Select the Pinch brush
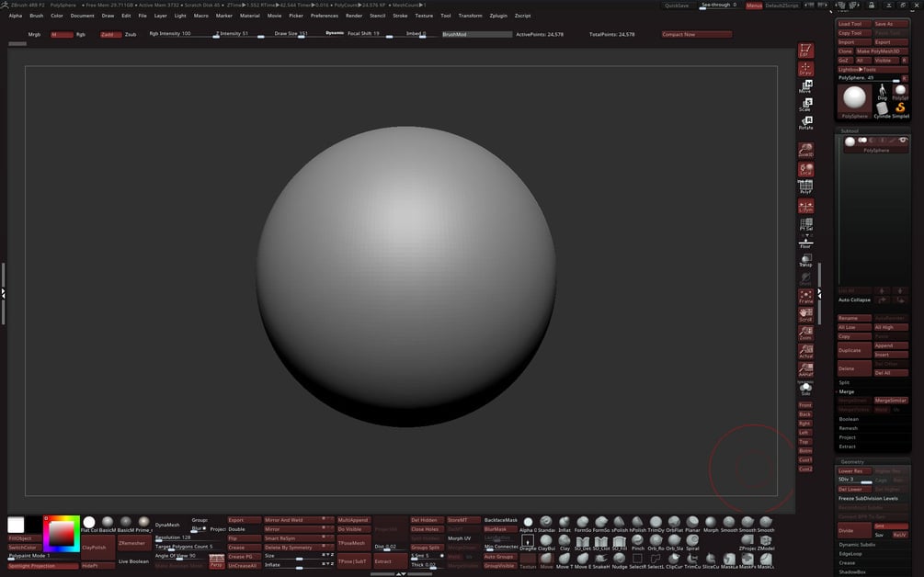This screenshot has height=577, width=924. coord(638,542)
